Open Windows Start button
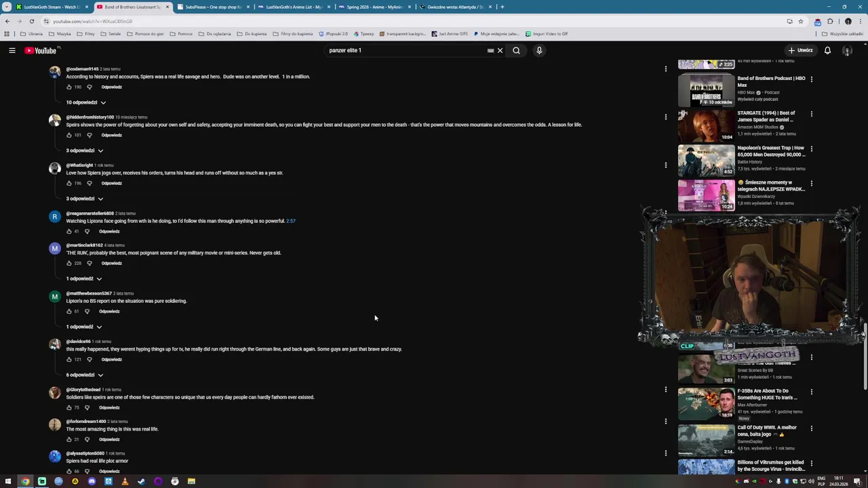This screenshot has height=488, width=868. (x=8, y=481)
